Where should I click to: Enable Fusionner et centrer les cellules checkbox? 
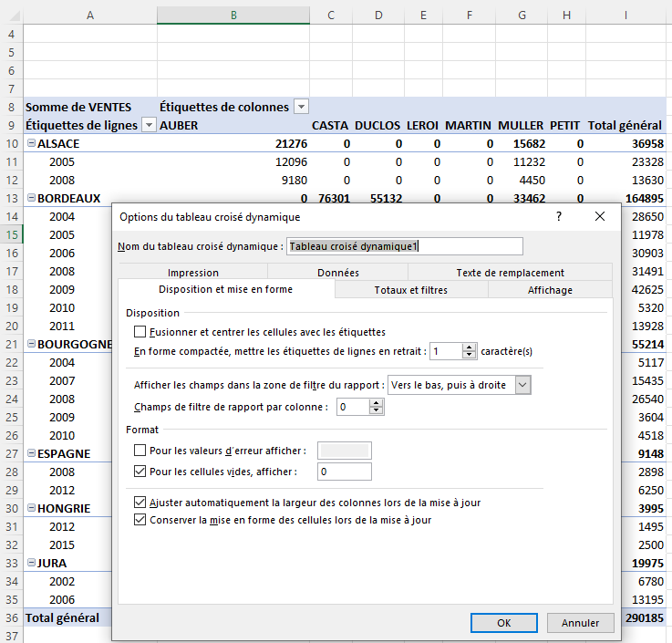point(140,332)
